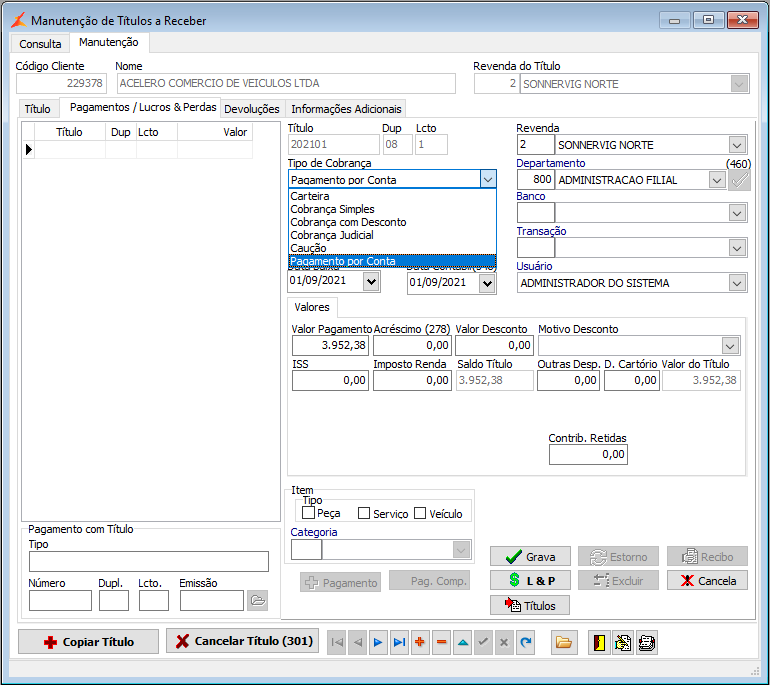Refresh data with blue curved arrow

tap(525, 642)
